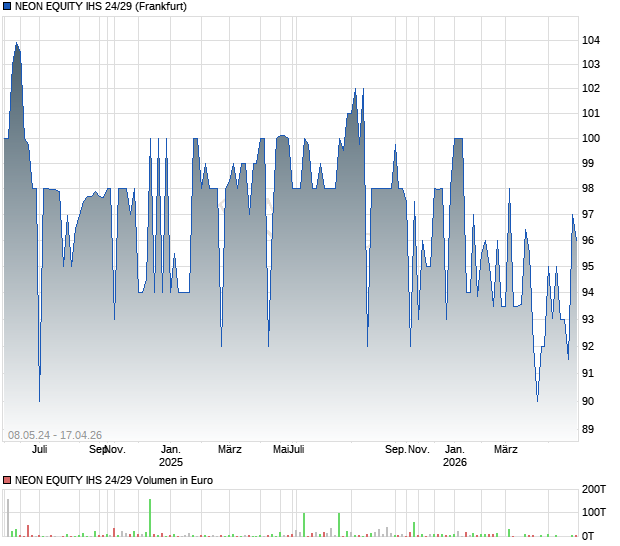Click the 100T volume axis label
The image size is (620, 546).
[x=594, y=512]
